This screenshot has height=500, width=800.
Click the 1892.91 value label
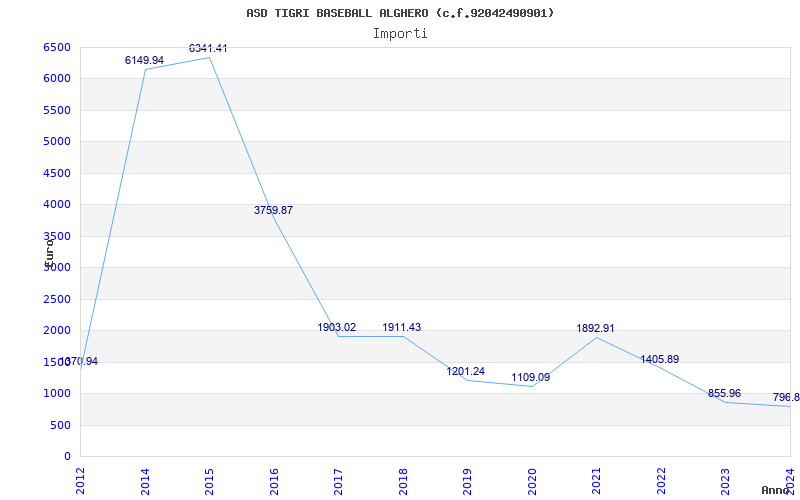click(x=595, y=329)
